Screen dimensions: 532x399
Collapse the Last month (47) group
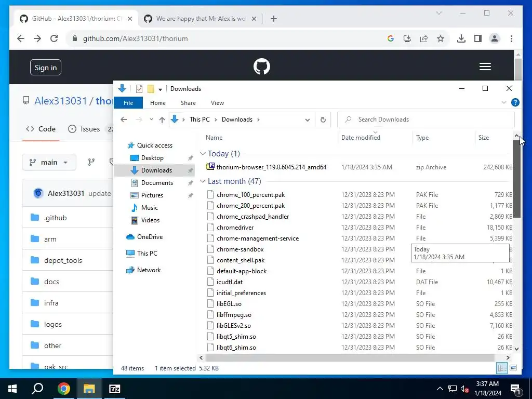203,181
